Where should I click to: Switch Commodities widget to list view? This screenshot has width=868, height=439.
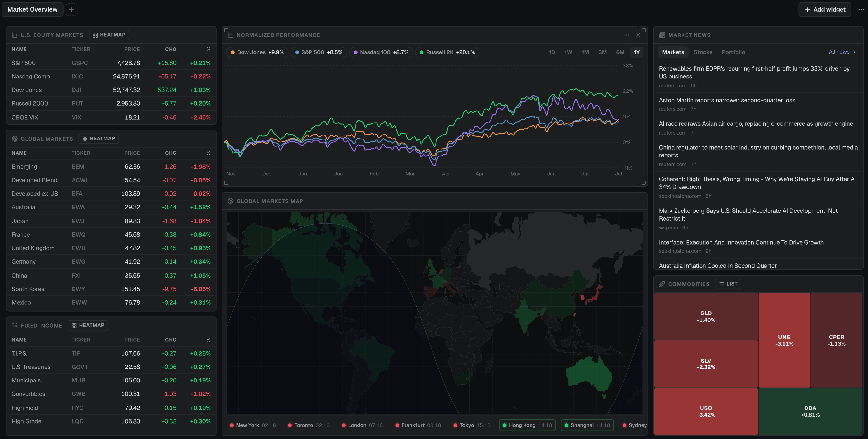click(728, 284)
